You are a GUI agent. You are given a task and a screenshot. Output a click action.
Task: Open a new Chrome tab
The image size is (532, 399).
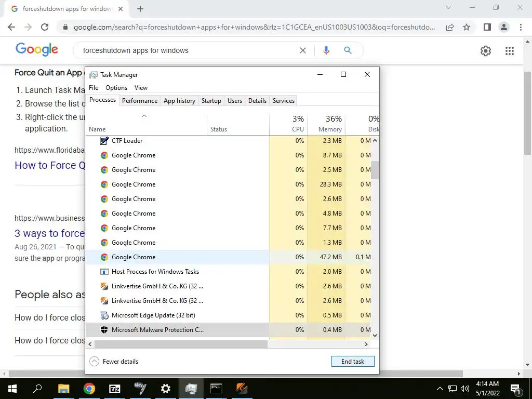tap(140, 9)
